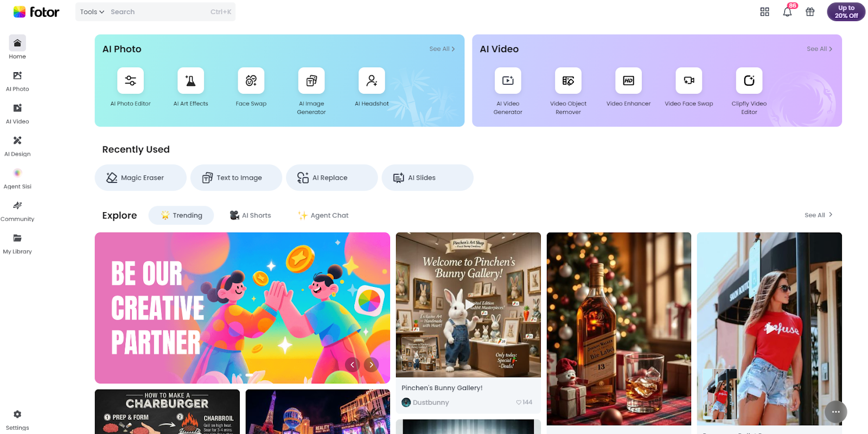This screenshot has height=434, width=868.
Task: Open the apps grid icon
Action: click(x=765, y=12)
